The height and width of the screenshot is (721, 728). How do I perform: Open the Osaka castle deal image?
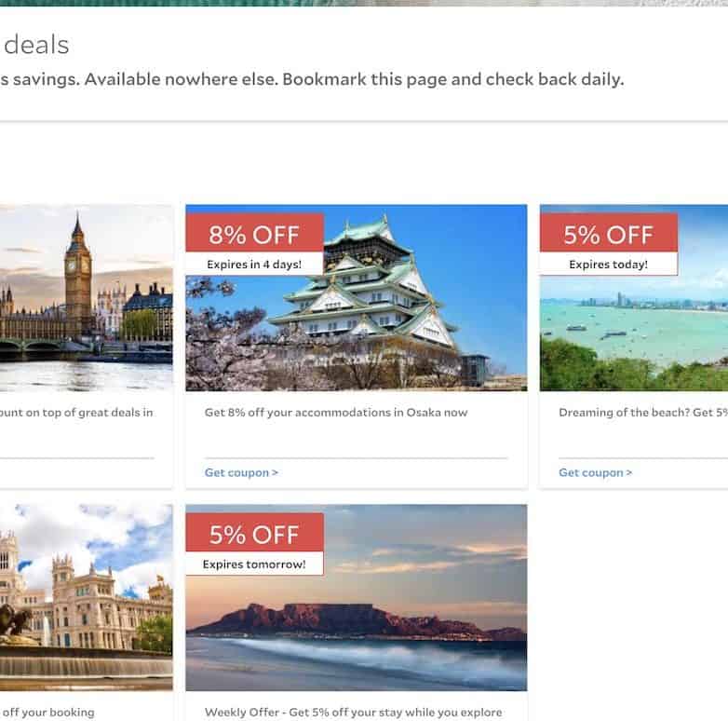click(357, 298)
